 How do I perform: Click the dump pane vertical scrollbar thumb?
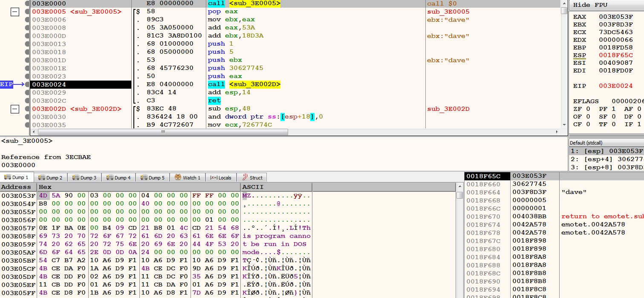[459, 195]
